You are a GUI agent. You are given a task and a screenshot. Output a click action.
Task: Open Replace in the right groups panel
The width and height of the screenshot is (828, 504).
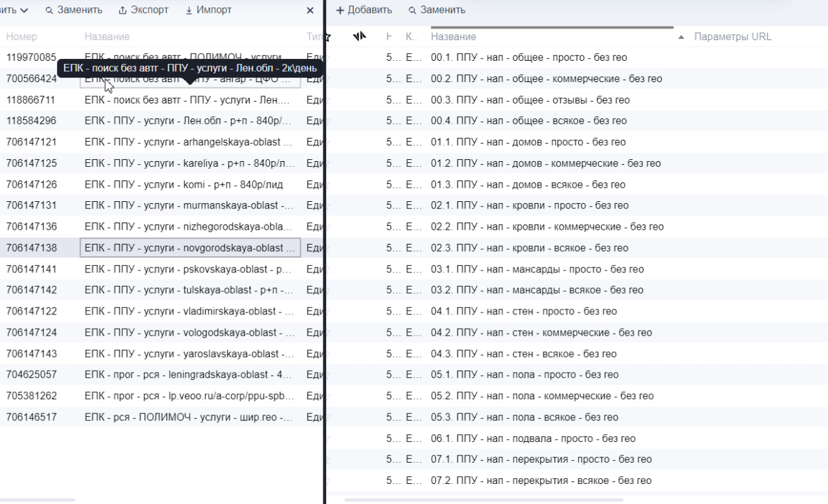coord(437,10)
